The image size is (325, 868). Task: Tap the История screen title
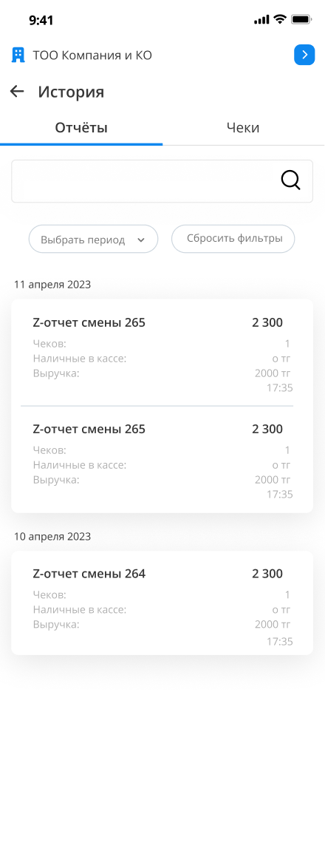pos(71,92)
